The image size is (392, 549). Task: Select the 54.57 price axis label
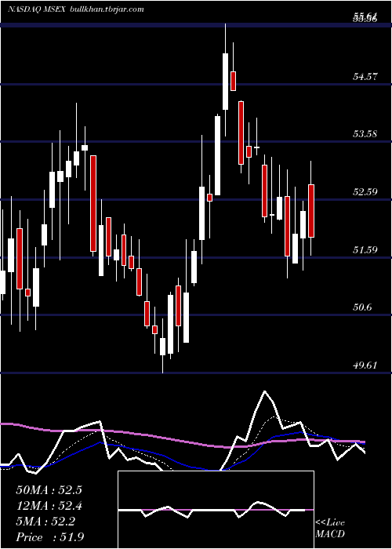coord(365,76)
